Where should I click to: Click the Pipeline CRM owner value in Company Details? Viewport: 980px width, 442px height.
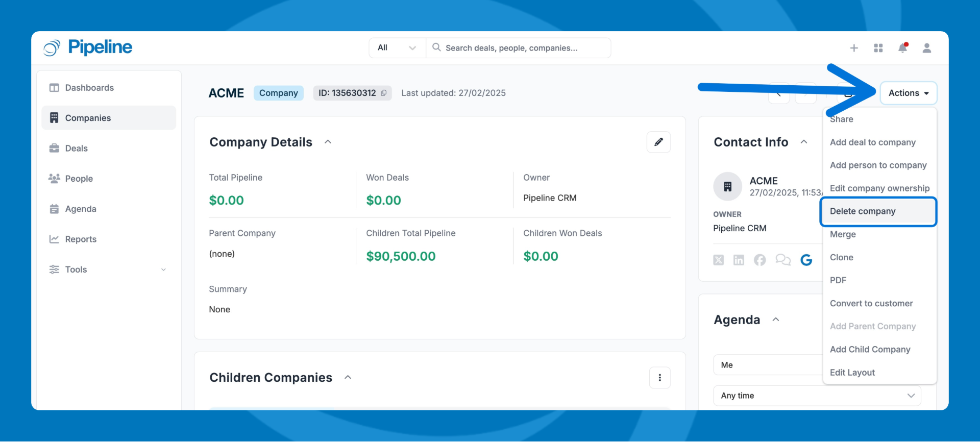(550, 198)
